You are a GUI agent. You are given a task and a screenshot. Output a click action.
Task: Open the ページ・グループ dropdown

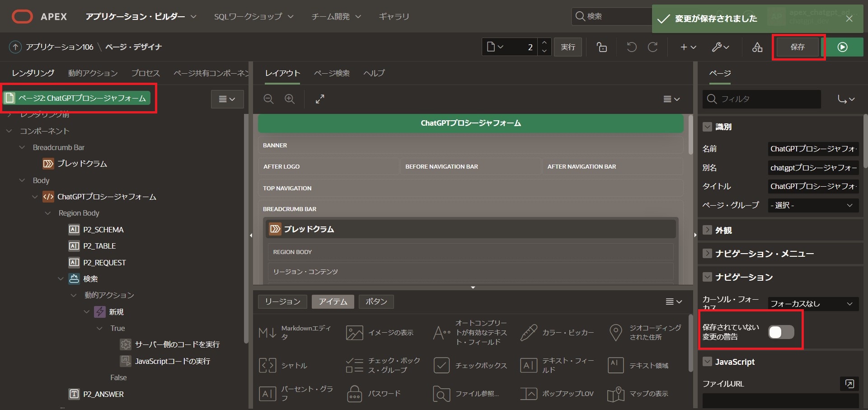point(813,205)
